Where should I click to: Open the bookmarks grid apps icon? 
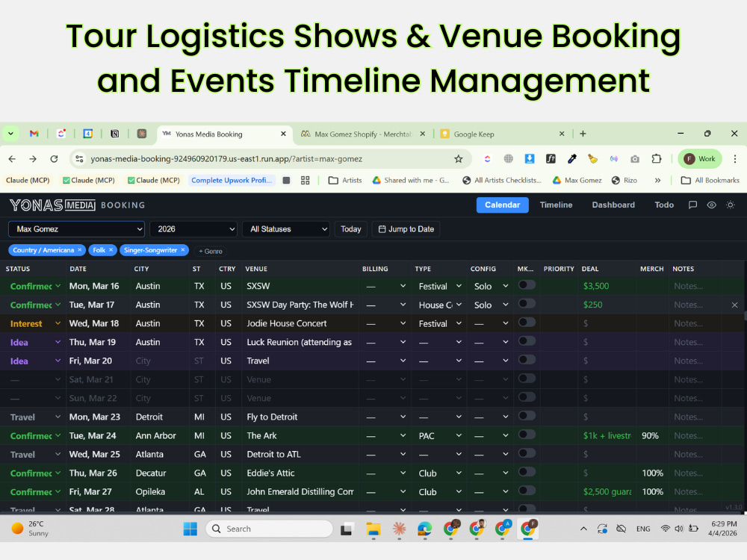[306, 181]
